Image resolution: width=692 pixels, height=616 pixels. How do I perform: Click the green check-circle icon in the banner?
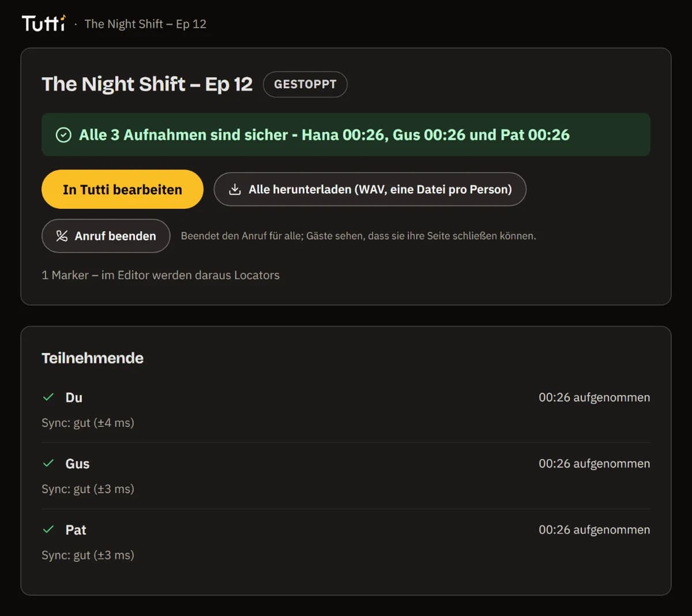click(63, 135)
